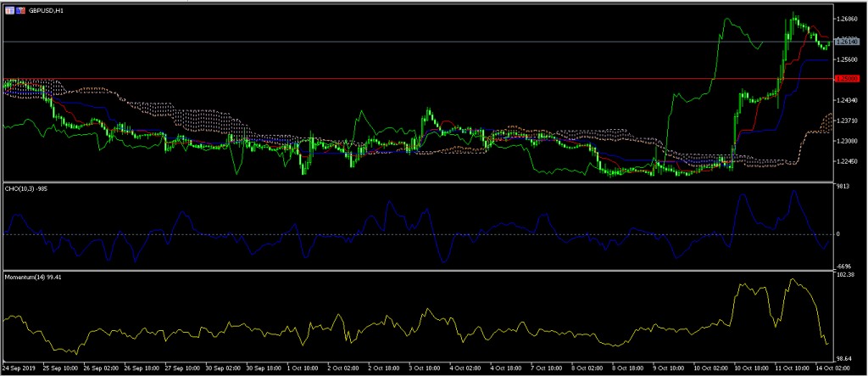The height and width of the screenshot is (376, 868).
Task: Select the GBPUSD,H1 chart title label
Action: pyautogui.click(x=46, y=10)
